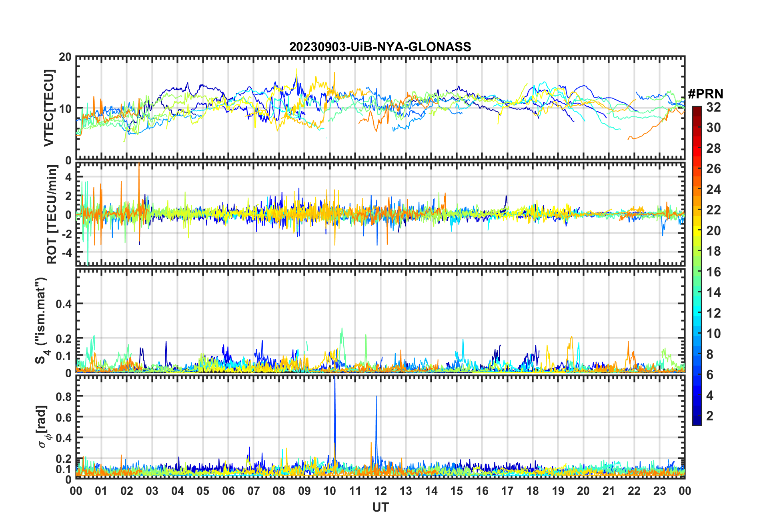Select the UT x-axis label
The width and height of the screenshot is (761, 532).
[380, 508]
